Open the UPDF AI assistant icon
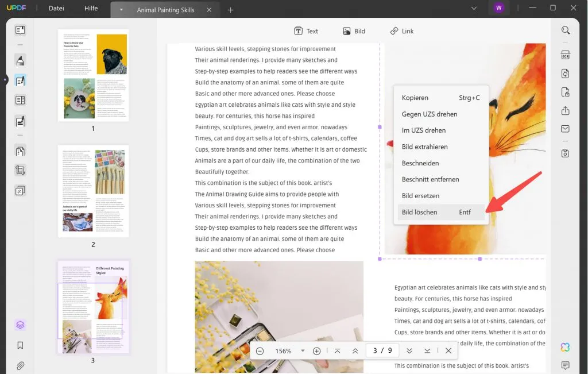 (x=566, y=348)
